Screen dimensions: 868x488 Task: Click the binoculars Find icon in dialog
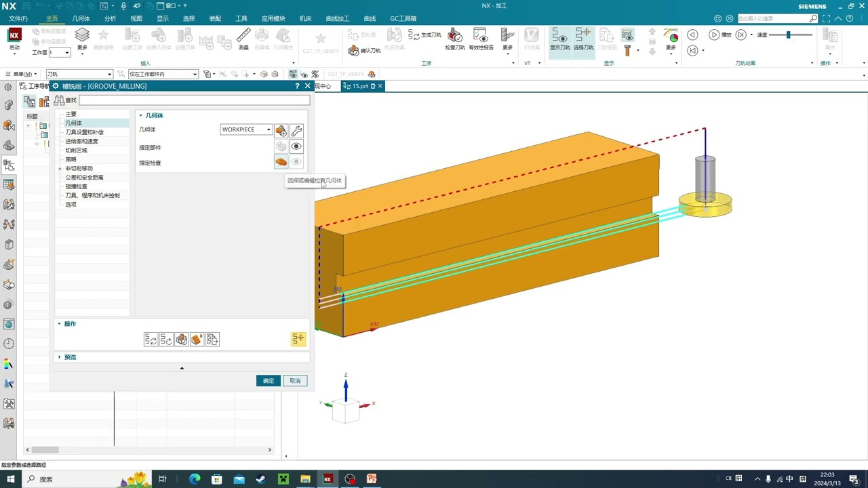tap(59, 100)
